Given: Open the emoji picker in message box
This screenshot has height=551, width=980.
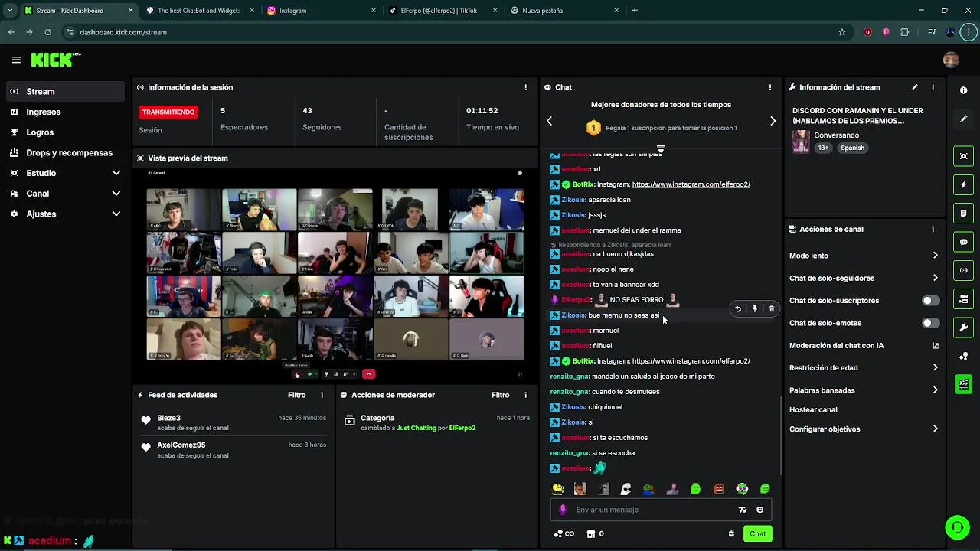Looking at the screenshot, I should 759,510.
